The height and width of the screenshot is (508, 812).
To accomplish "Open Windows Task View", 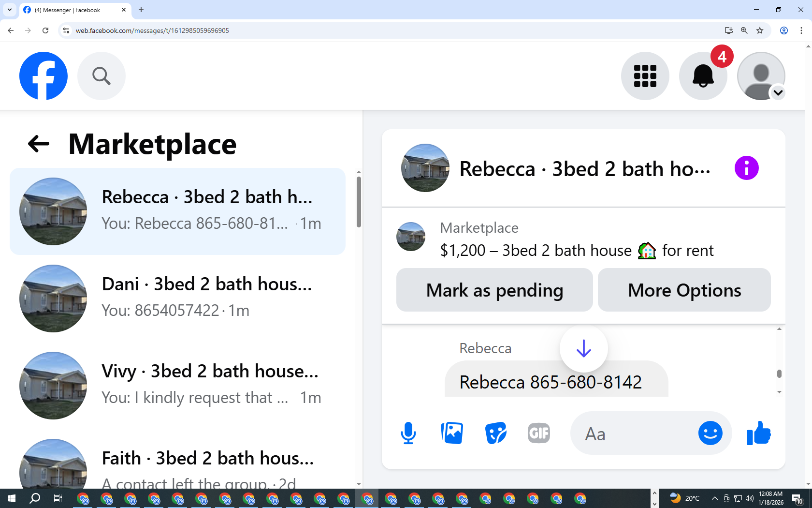I will (x=58, y=498).
